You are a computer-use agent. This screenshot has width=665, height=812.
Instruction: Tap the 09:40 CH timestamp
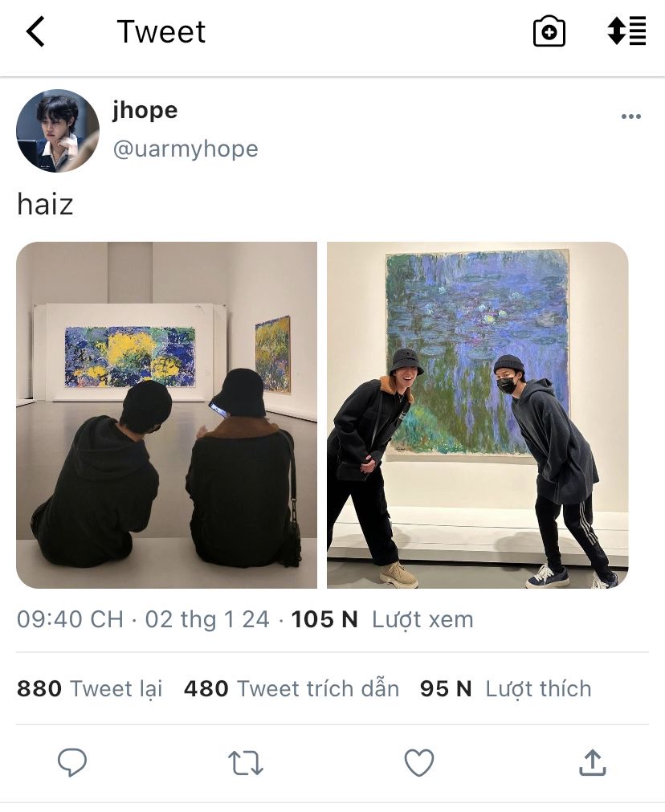70,619
